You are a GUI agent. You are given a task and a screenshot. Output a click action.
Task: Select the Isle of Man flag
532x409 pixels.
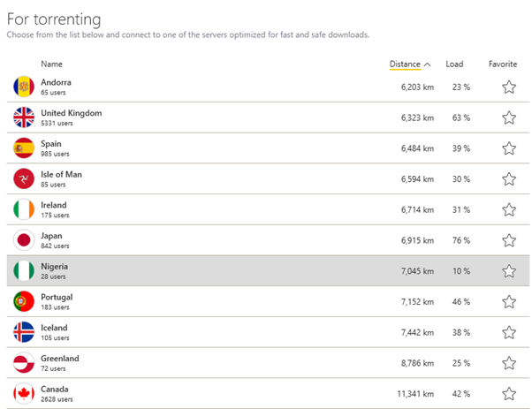[x=24, y=178]
